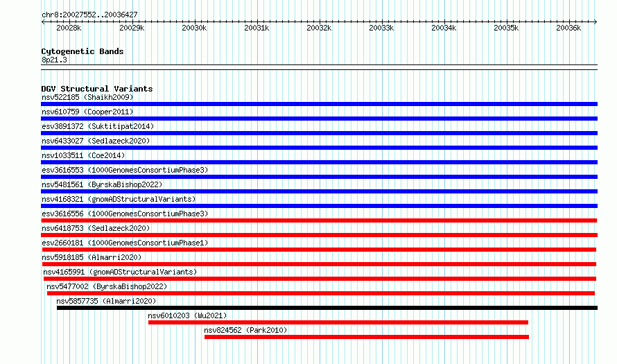The width and height of the screenshot is (617, 364).
Task: Open nsv5481561 (ByrskaBishop2022) label
Action: click(x=102, y=184)
